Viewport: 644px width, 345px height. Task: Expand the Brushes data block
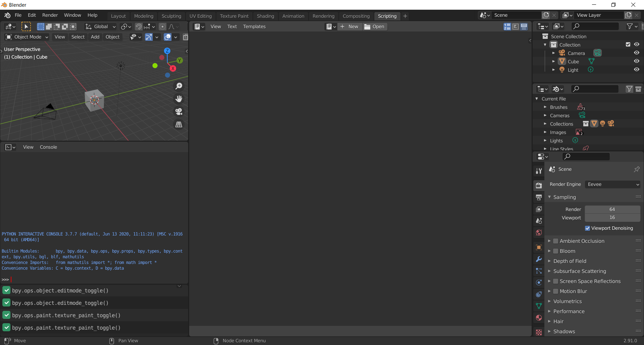[x=545, y=107]
